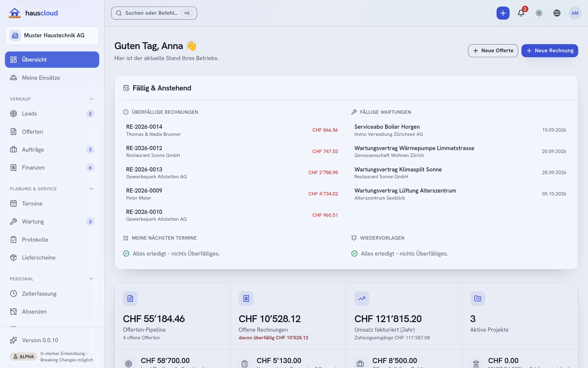Open Aufträge in sidebar
The image size is (588, 368).
[x=52, y=150]
